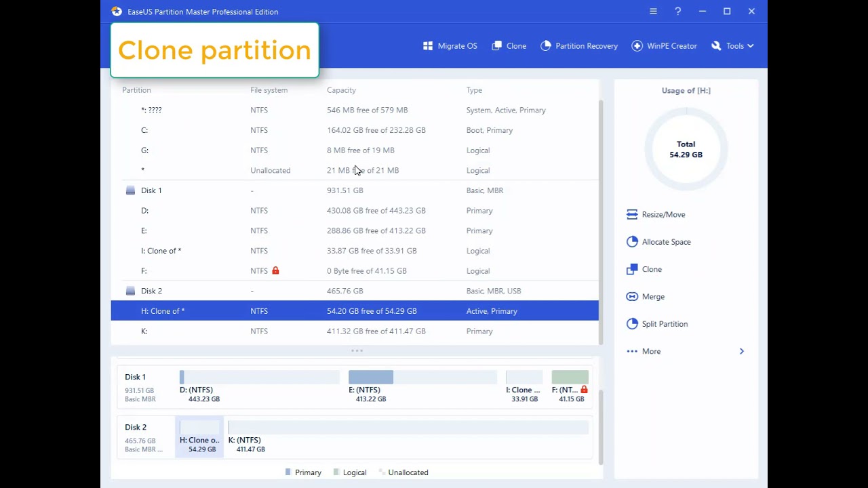Click the Capacity column header
868x488 pixels.
(341, 90)
